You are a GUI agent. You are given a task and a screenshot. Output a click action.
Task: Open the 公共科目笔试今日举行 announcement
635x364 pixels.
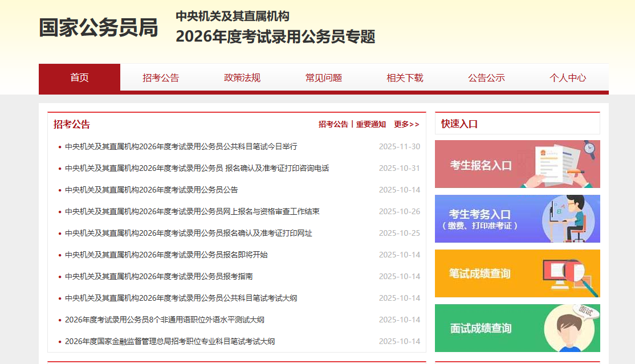(181, 146)
